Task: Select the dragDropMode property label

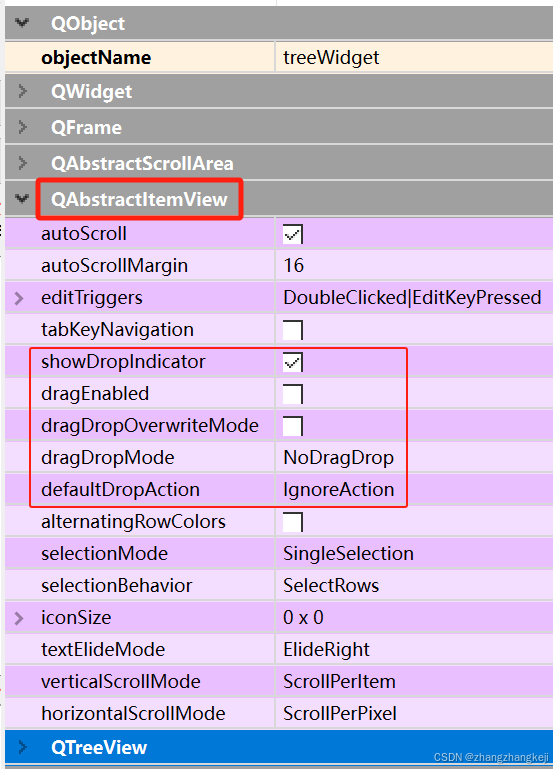Action: pos(107,458)
